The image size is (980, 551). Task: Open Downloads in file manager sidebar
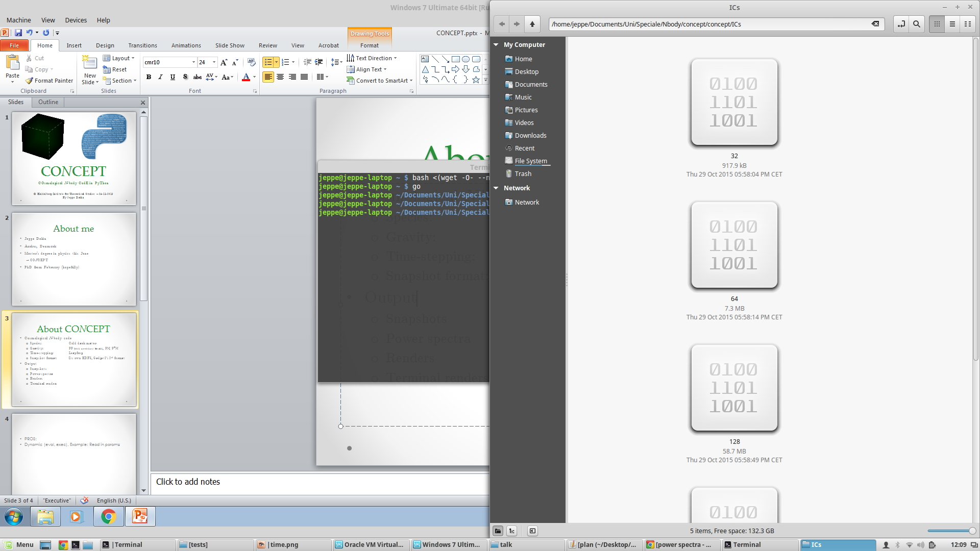point(530,135)
